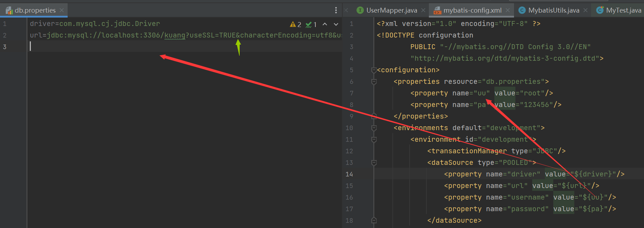Click the '-//mybatis.org//DTD Config 3.0//EN' string
Viewport: 644px width, 228px height.
[x=515, y=47]
